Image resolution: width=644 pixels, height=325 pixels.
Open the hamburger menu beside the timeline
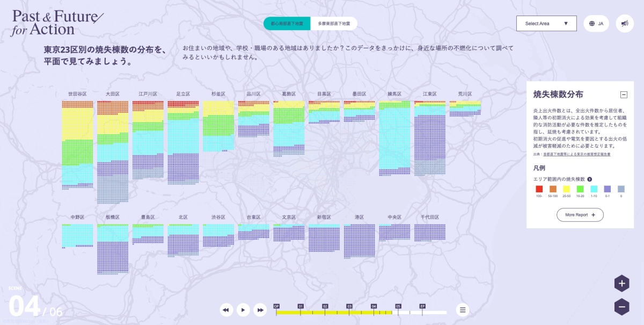point(463,310)
